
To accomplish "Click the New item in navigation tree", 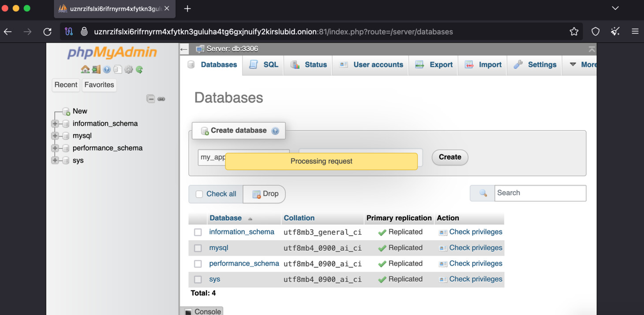I will 80,111.
